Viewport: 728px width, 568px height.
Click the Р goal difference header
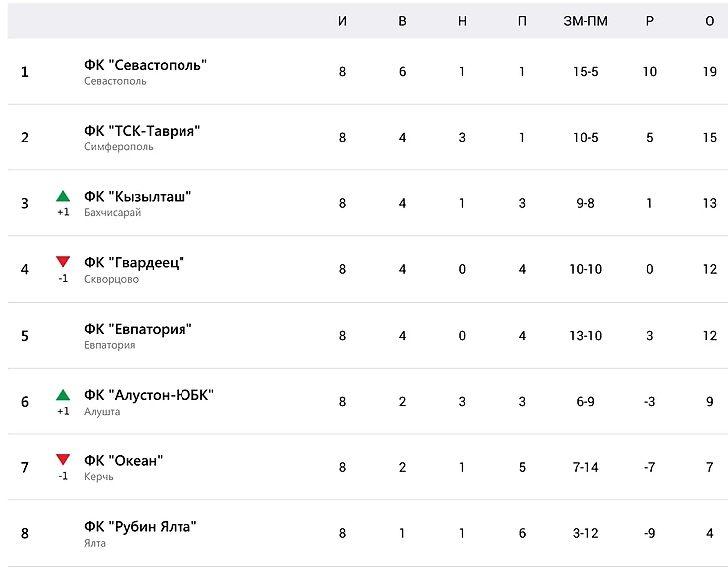point(650,21)
